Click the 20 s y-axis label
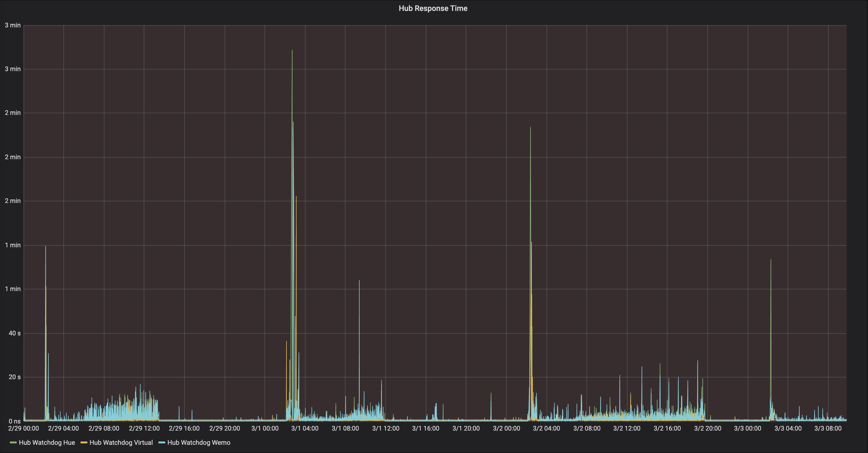The width and height of the screenshot is (868, 453). (14, 377)
